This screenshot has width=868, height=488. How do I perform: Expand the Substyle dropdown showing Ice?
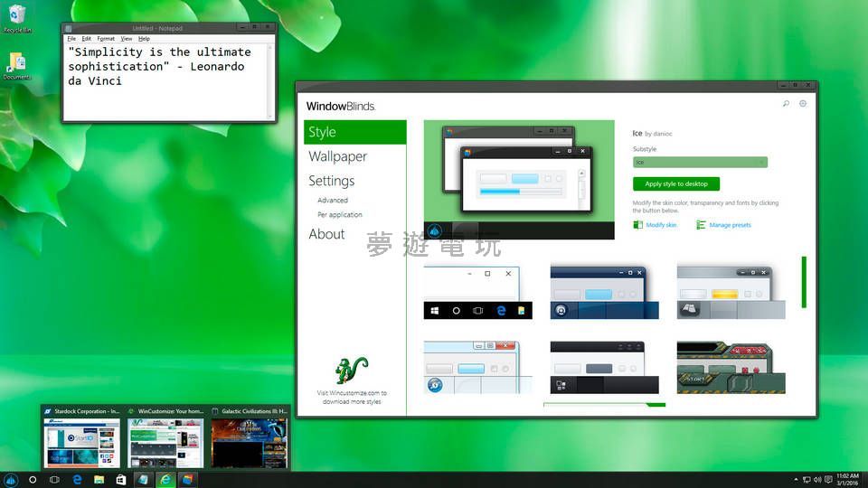pyautogui.click(x=700, y=163)
